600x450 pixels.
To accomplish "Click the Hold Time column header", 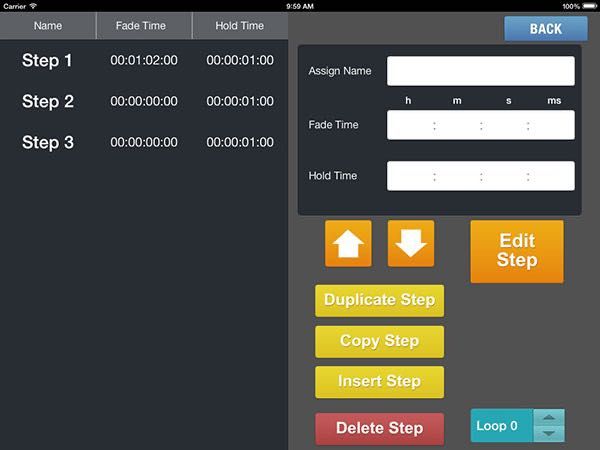I will pos(240,26).
